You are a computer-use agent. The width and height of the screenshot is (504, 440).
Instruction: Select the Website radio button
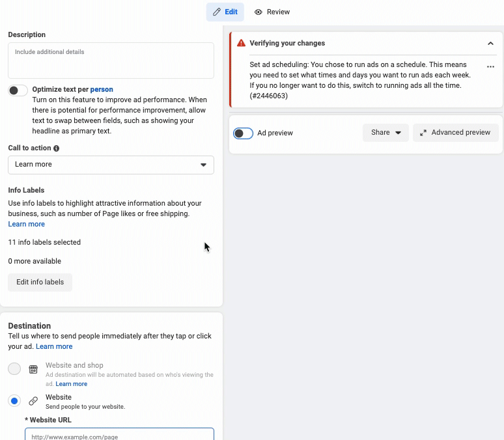[14, 401]
